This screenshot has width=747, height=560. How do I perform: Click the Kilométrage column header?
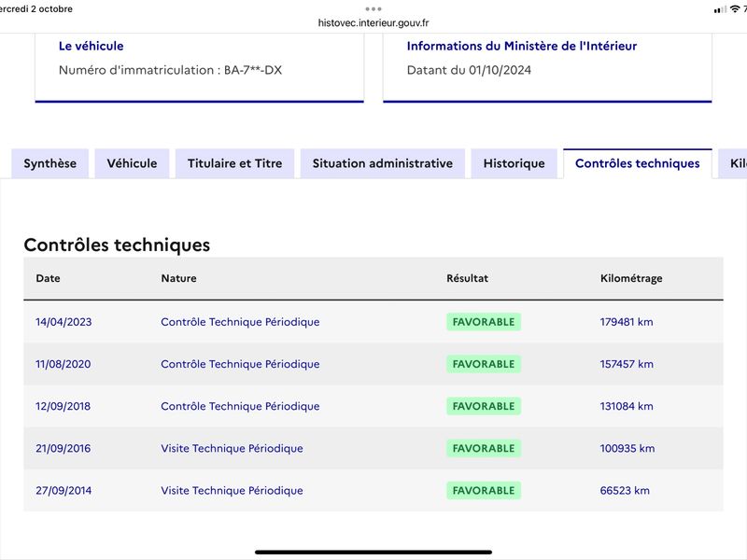click(x=631, y=278)
